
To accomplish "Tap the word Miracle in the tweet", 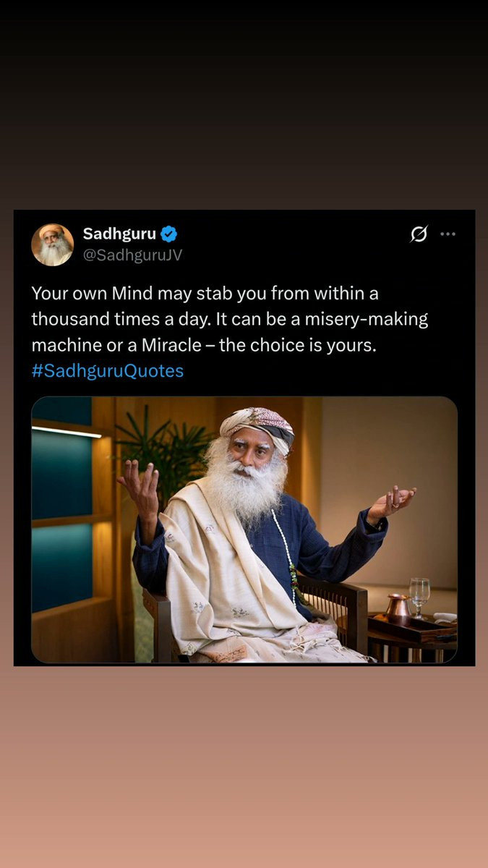I will [x=171, y=345].
